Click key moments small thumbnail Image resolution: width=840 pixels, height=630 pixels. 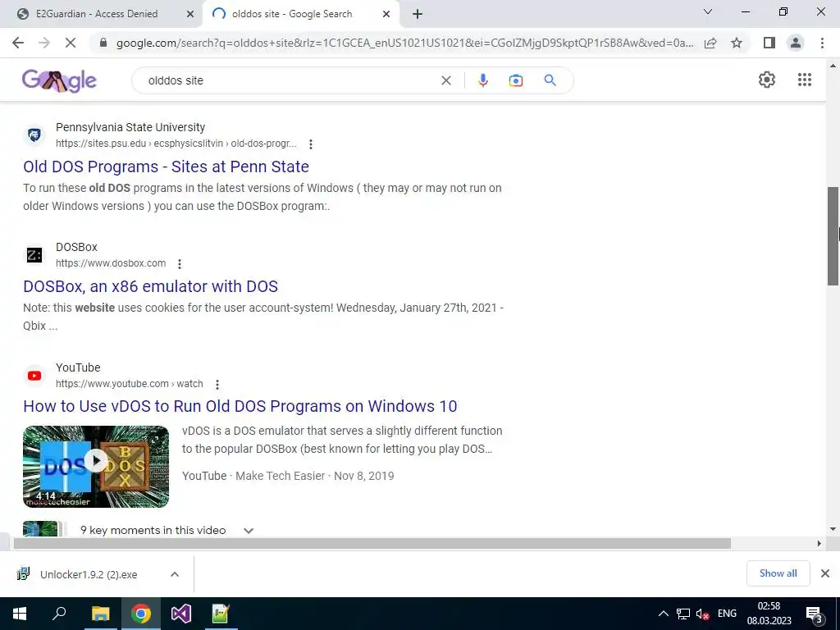pos(41,529)
